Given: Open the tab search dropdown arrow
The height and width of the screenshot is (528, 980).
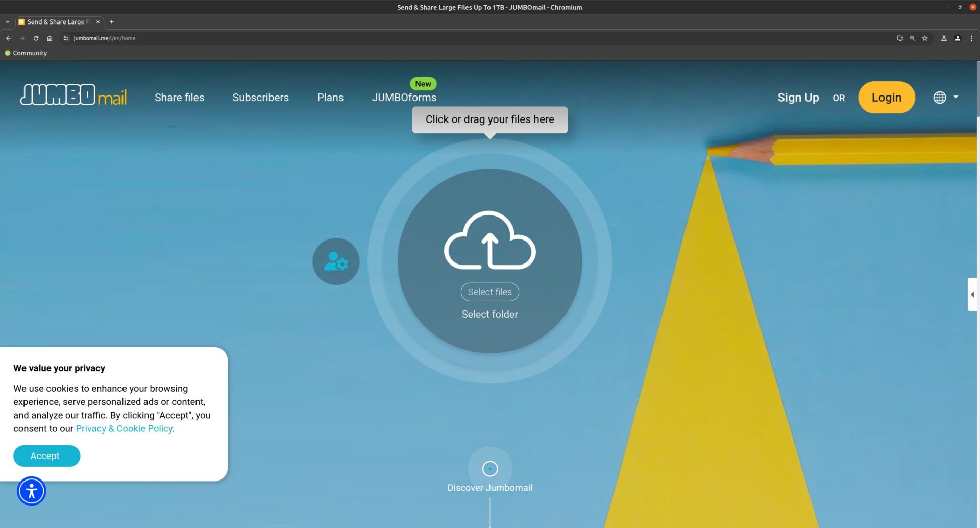Looking at the screenshot, I should click(8, 22).
